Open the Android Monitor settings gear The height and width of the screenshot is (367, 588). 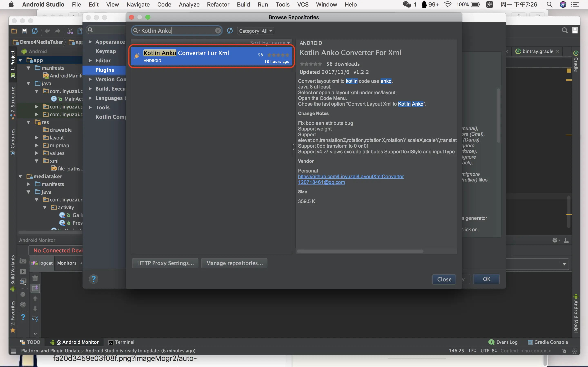click(555, 240)
